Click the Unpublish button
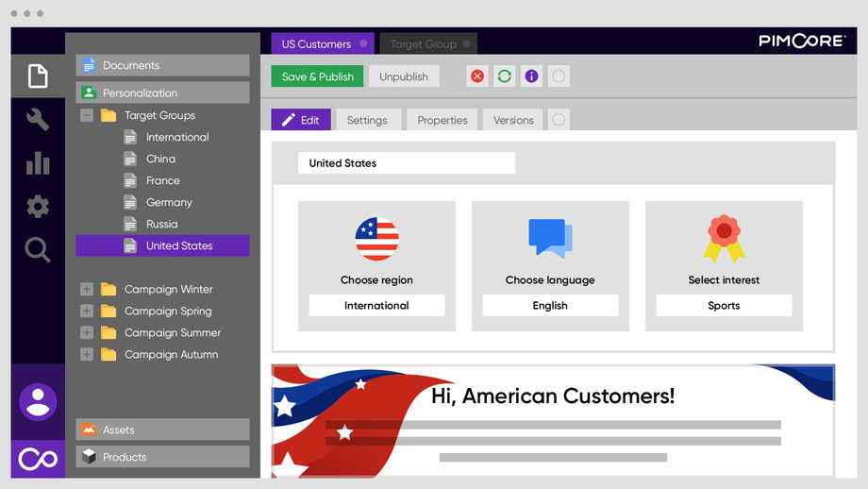Image resolution: width=868 pixels, height=489 pixels. (404, 76)
